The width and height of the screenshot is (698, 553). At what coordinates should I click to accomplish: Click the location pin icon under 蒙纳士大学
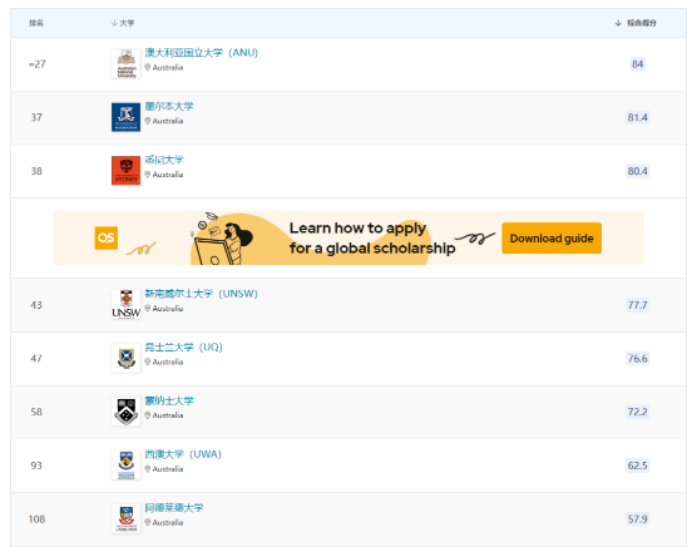pos(147,415)
